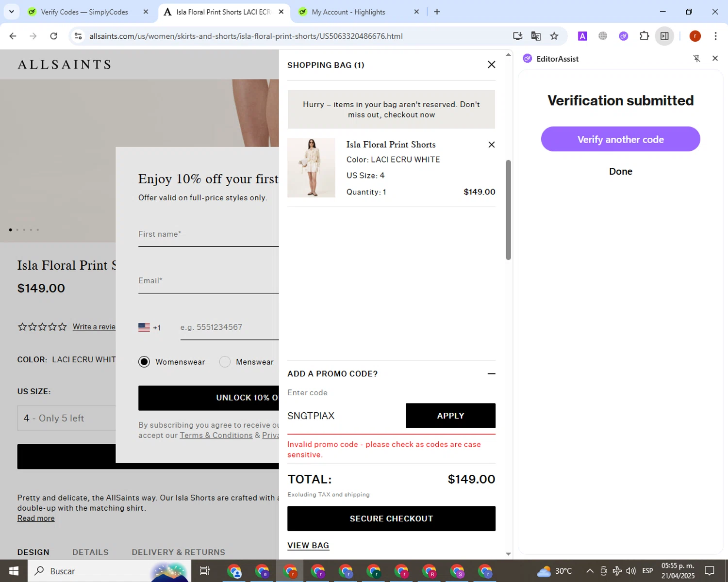
Task: Switch to My Account Highlights tab
Action: (x=348, y=12)
